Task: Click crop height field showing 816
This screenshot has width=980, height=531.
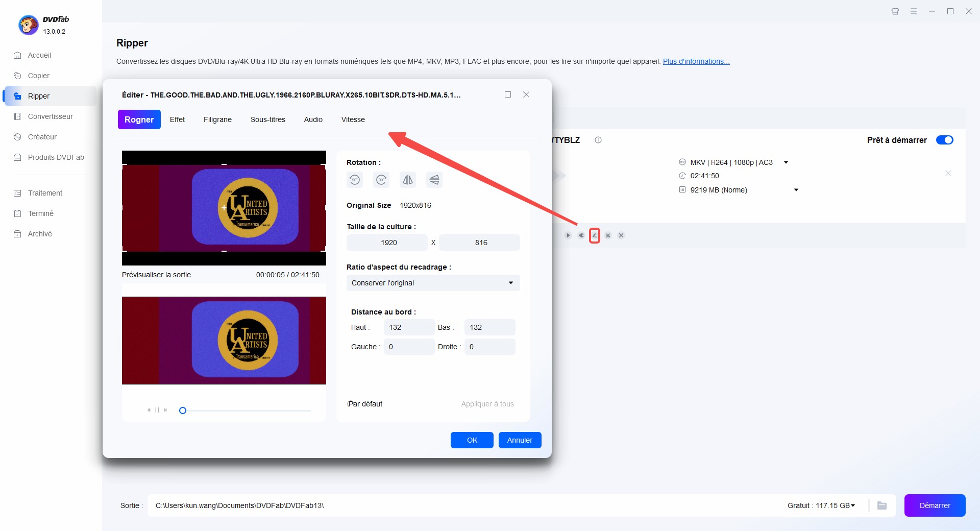Action: pyautogui.click(x=479, y=243)
